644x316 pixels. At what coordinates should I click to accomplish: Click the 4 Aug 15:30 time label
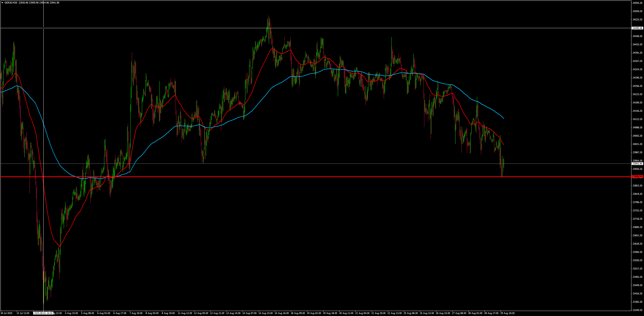72,313
